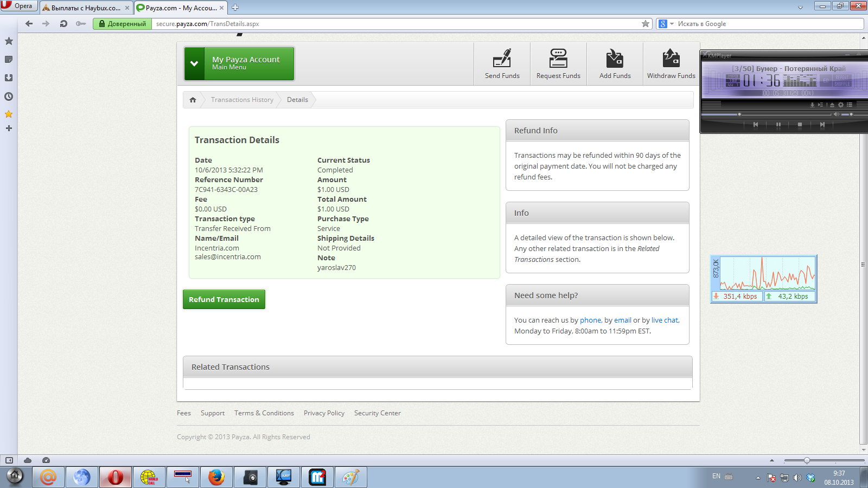The image size is (868, 488).
Task: Open Fees footer link
Action: 184,413
